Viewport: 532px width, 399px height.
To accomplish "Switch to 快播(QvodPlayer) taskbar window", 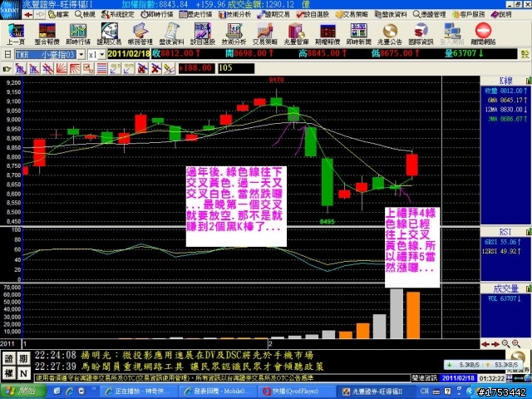I will click(294, 391).
